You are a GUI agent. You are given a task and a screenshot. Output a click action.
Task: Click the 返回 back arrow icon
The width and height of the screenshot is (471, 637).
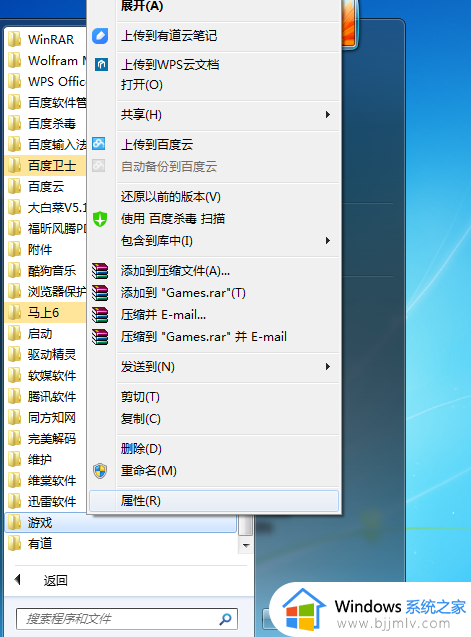pos(17,580)
